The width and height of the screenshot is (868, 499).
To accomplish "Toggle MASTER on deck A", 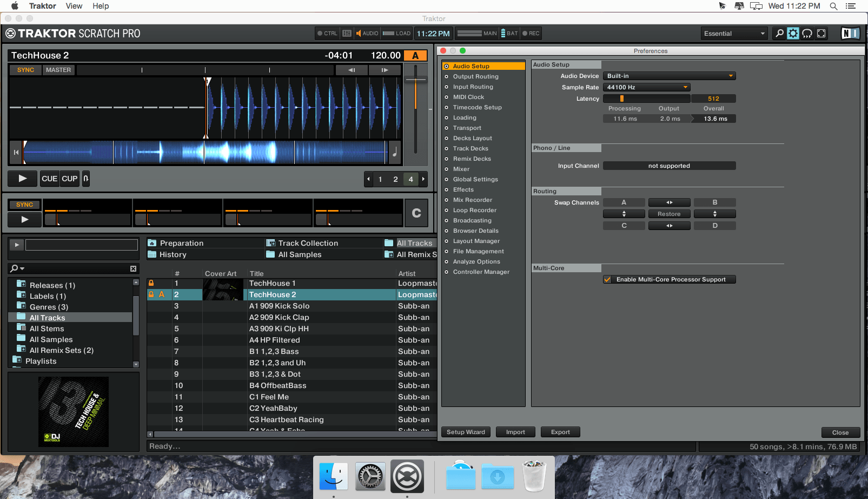I will 58,70.
